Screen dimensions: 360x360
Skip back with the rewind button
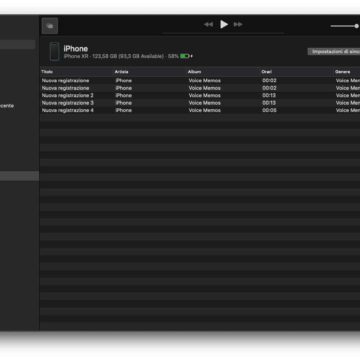click(x=208, y=24)
